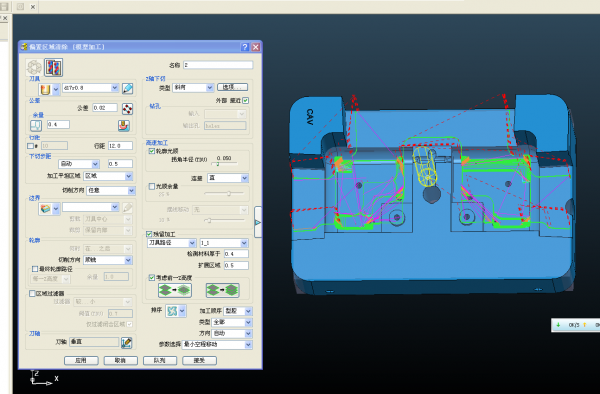The image size is (600, 394).
Task: Click the yellow wireframe cutter in the viewport
Action: (x=424, y=167)
